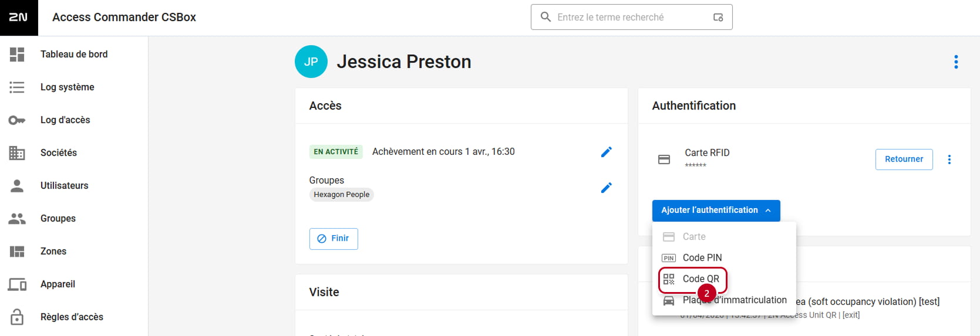Click the Retourner button
The width and height of the screenshot is (980, 336).
[904, 159]
